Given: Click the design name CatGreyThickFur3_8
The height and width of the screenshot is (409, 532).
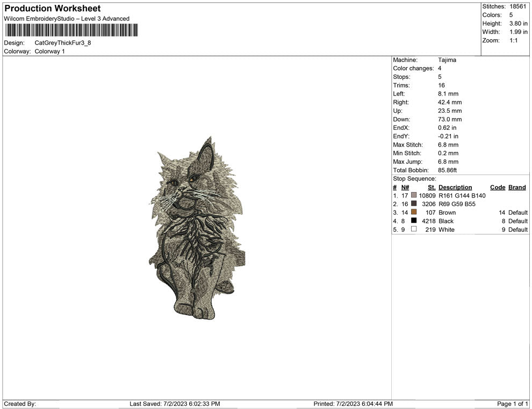Looking at the screenshot, I should click(x=62, y=42).
